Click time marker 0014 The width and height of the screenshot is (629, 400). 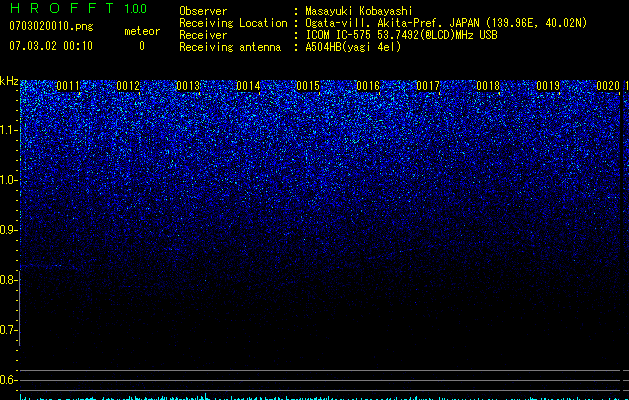[248, 86]
